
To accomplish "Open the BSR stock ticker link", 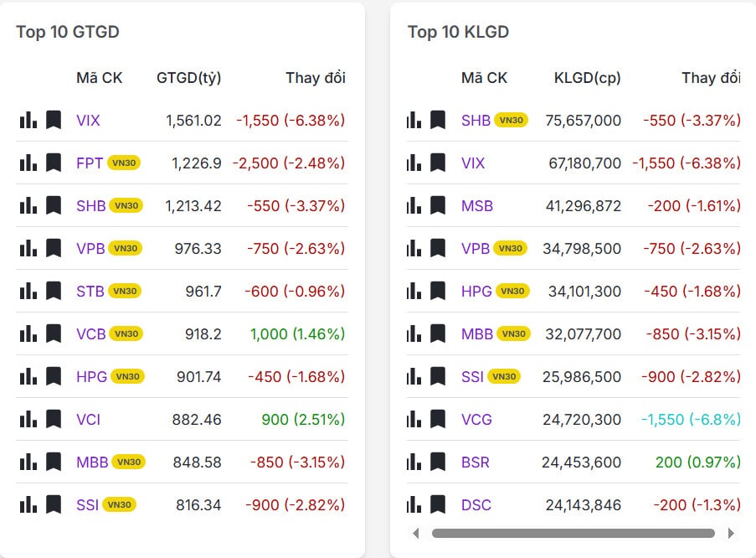I will [475, 462].
